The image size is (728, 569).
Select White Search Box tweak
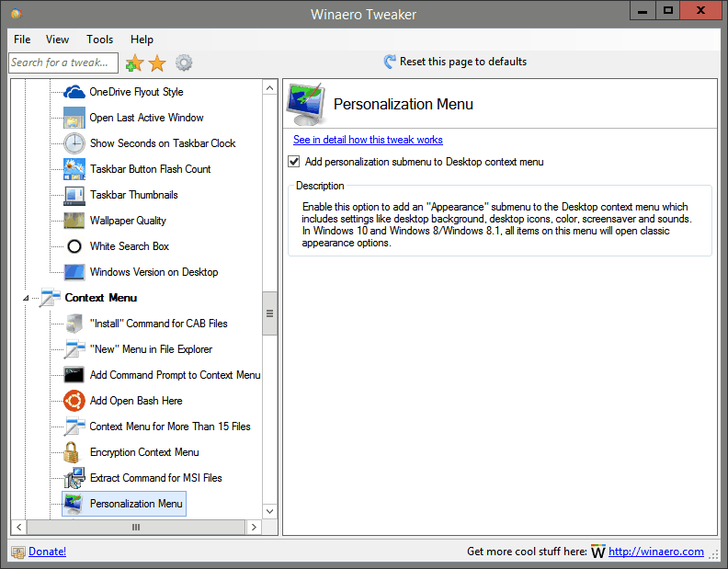(130, 246)
